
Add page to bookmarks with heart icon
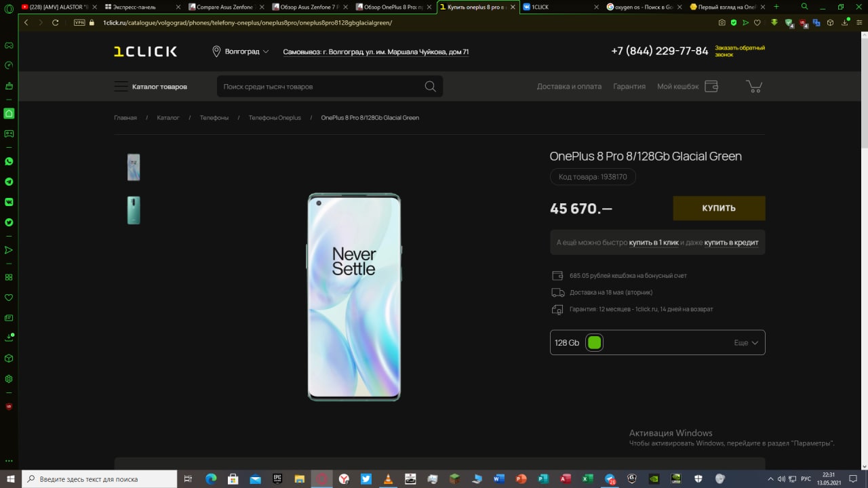tap(757, 22)
